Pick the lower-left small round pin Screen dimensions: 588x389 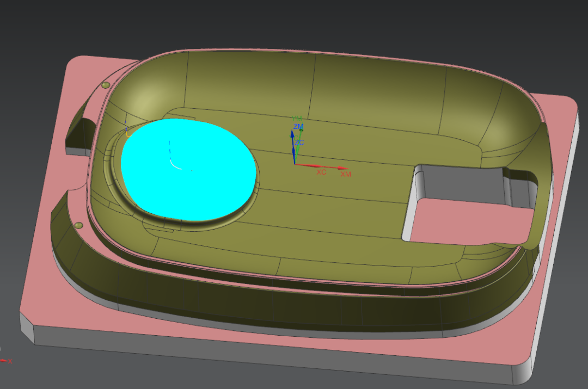pos(79,224)
